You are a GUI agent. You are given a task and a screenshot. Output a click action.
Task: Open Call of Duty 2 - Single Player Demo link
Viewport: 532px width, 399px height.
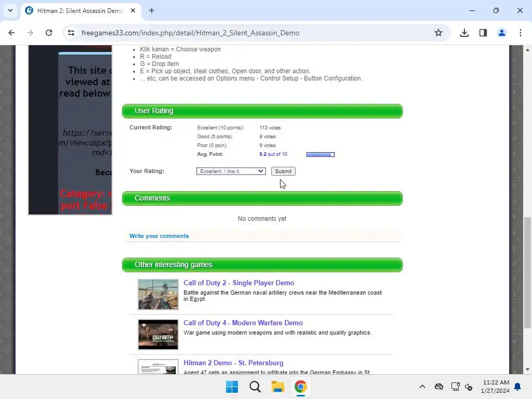click(x=239, y=283)
